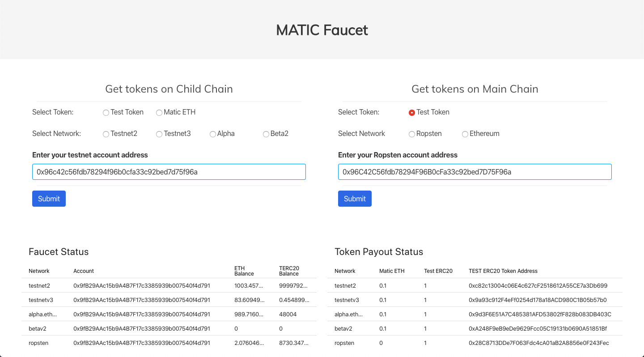Screen dimensions: 644x357
Task: Choose the Matic ETH token option
Action: pos(159,113)
